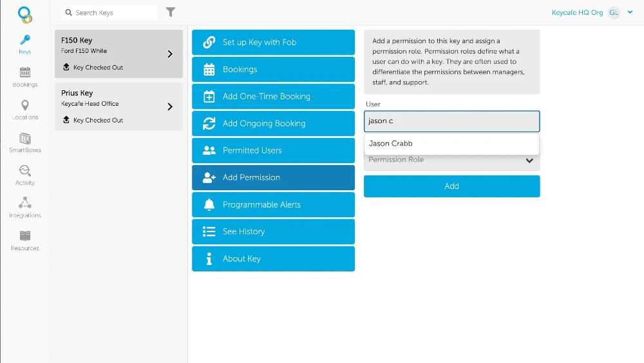Screen dimensions: 644x363
Task: Open the Activity sidebar section
Action: [x=25, y=175]
